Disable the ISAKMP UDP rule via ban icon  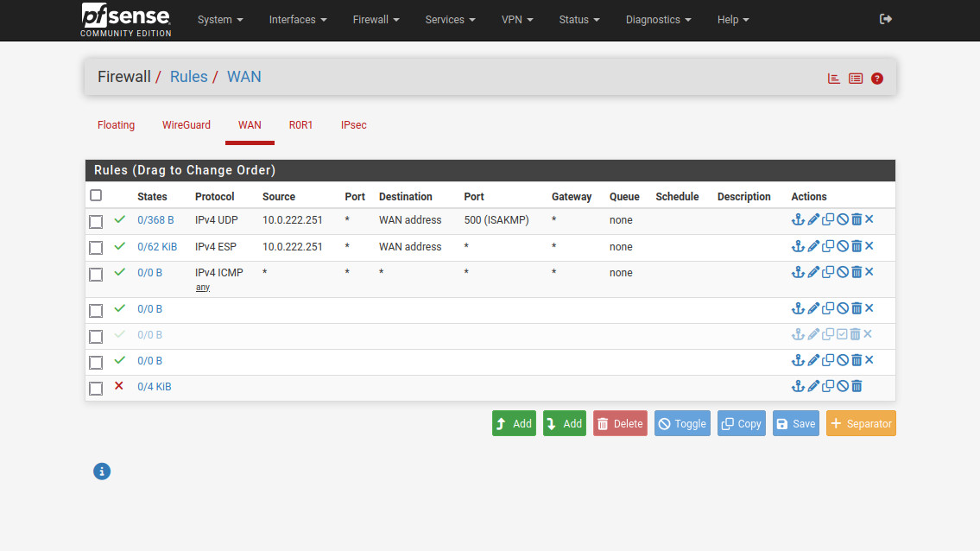tap(842, 220)
